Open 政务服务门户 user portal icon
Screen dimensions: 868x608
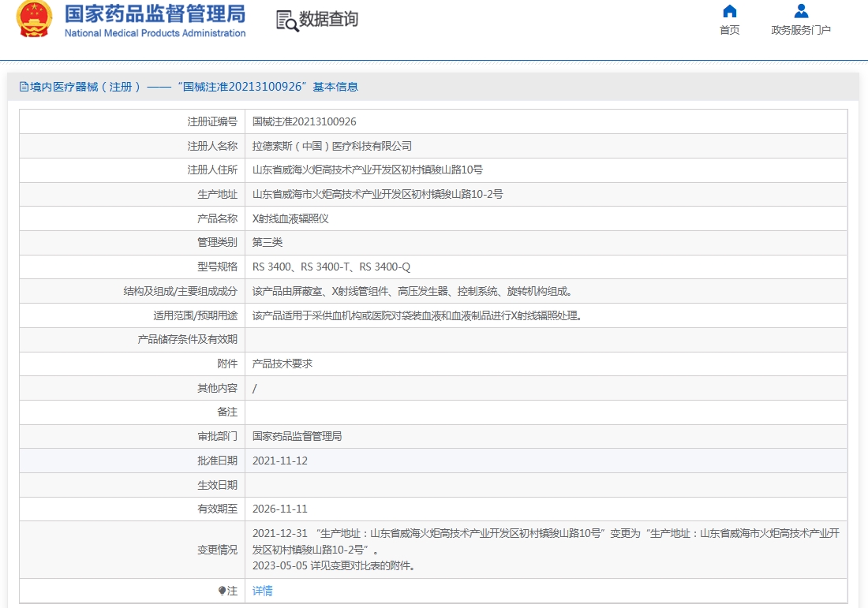coord(801,11)
